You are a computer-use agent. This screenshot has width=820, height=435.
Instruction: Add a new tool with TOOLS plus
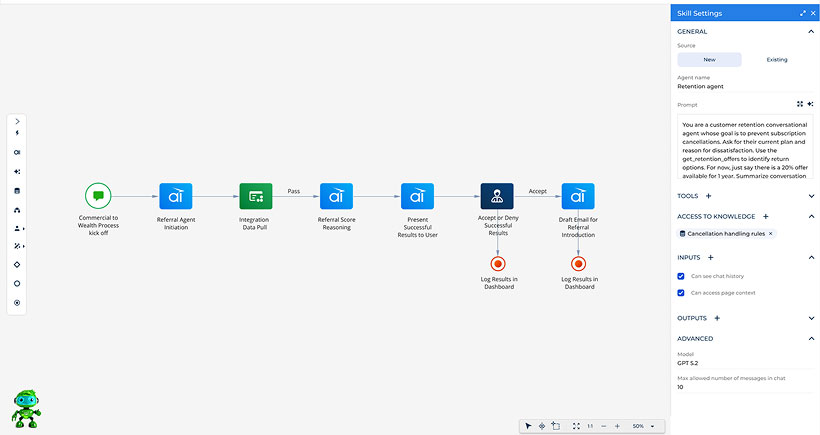[x=709, y=196]
